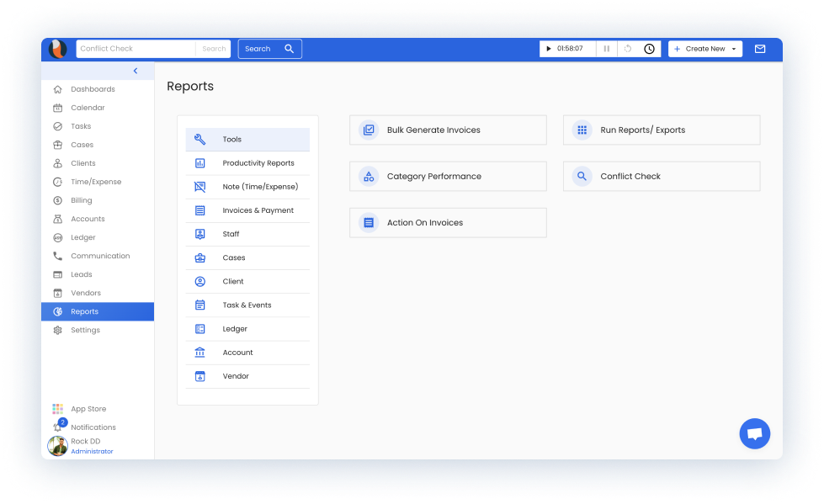The width and height of the screenshot is (824, 504).
Task: Select the Tasks icon in the sidebar
Action: [58, 126]
